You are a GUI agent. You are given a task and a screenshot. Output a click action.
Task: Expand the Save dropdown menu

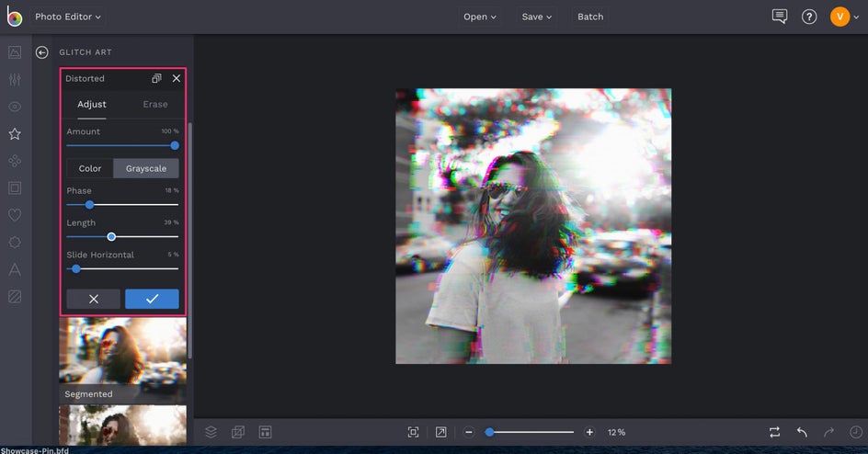537,17
